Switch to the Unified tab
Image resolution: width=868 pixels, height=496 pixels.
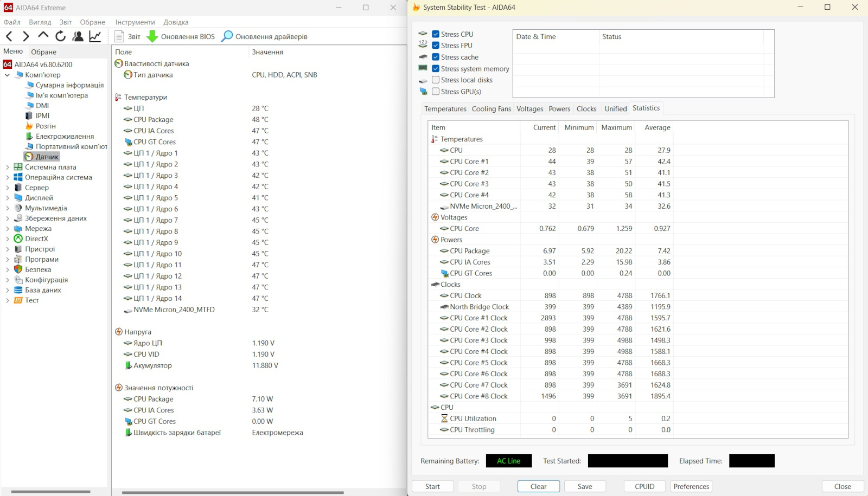pyautogui.click(x=616, y=109)
